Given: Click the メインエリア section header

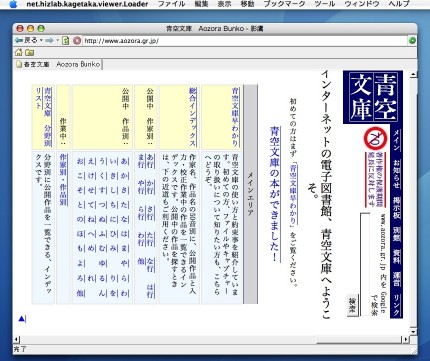Looking at the screenshot, I should coord(251,194).
